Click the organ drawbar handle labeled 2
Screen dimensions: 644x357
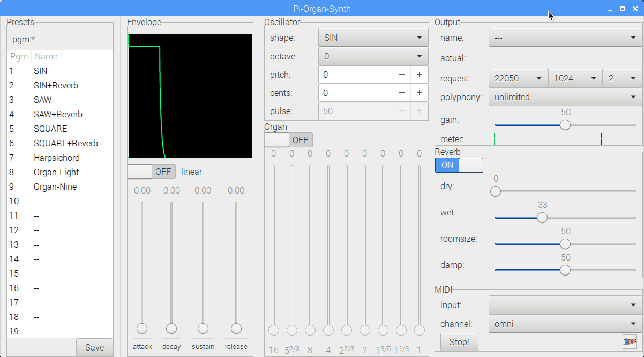pyautogui.click(x=365, y=330)
